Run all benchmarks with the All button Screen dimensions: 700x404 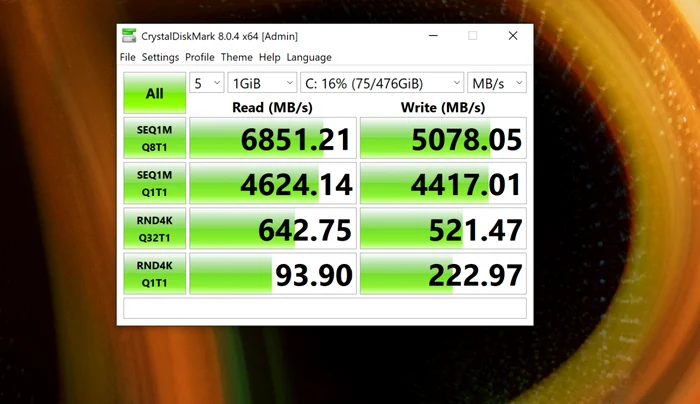[x=154, y=93]
